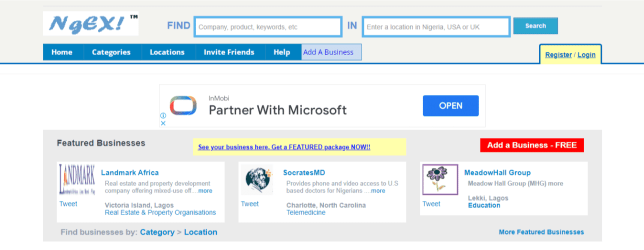Expand SocratesMD description with more link

tap(378, 190)
